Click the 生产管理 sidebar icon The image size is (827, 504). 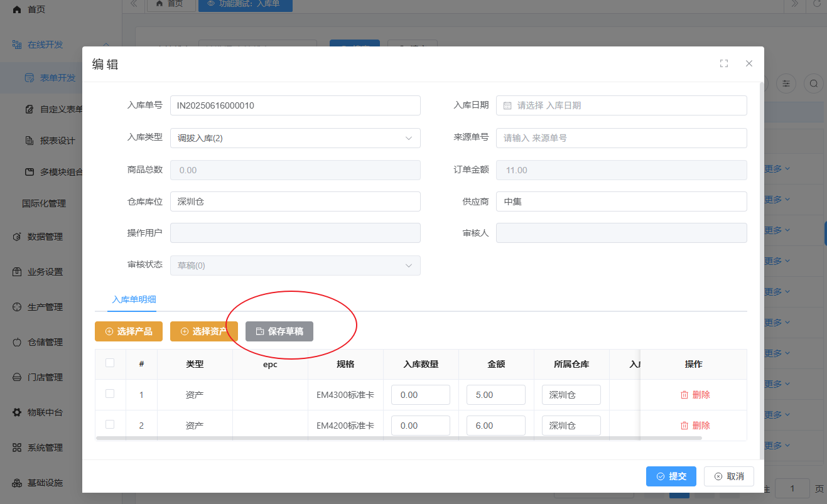(17, 307)
